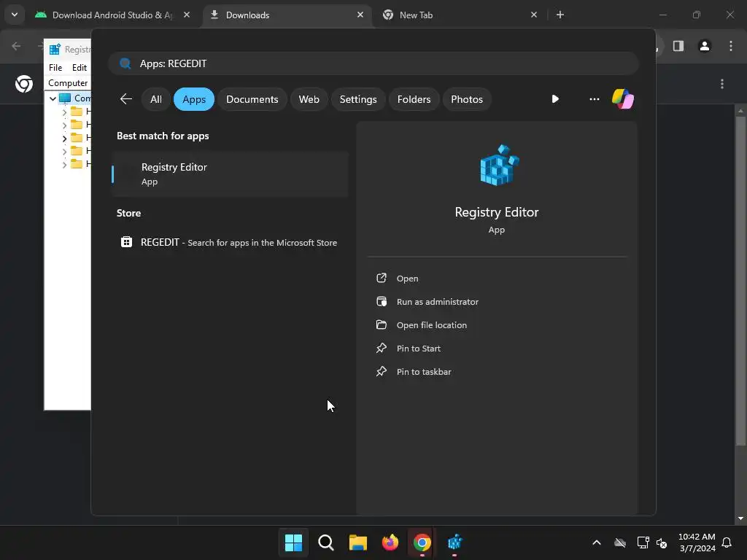
Task: Close the New Tab tab
Action: click(534, 15)
